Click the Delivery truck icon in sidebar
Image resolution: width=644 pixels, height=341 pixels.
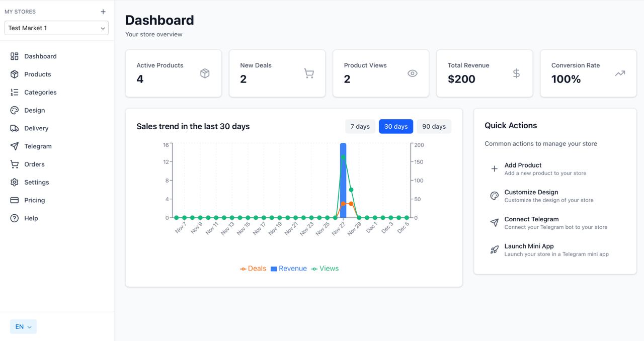15,128
